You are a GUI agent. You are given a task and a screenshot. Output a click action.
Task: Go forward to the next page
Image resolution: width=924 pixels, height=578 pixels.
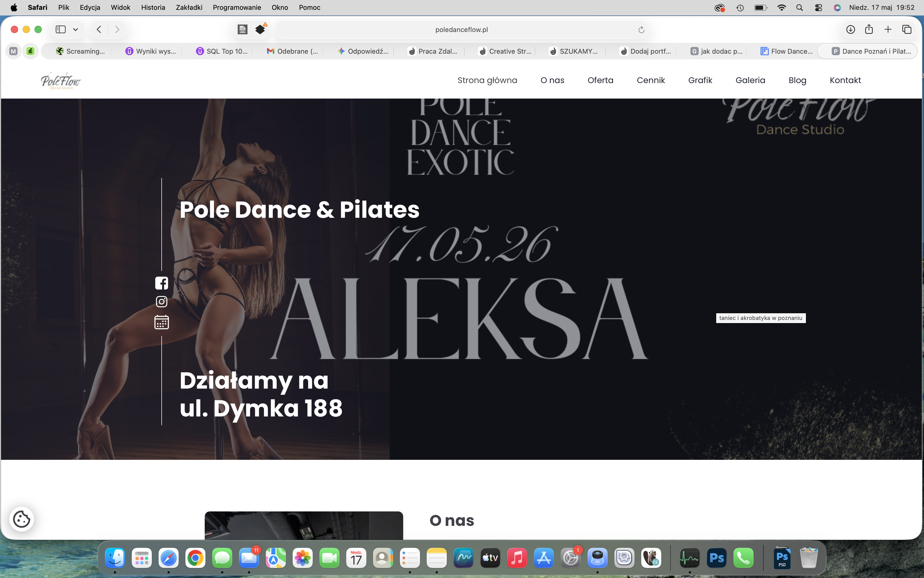117,29
